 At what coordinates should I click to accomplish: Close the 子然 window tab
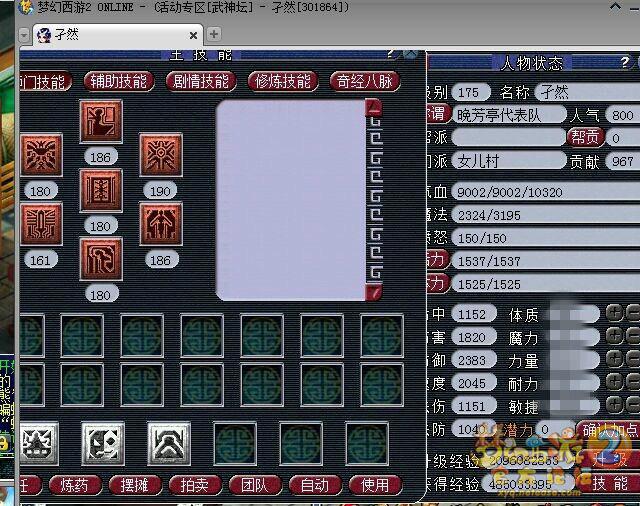(193, 36)
